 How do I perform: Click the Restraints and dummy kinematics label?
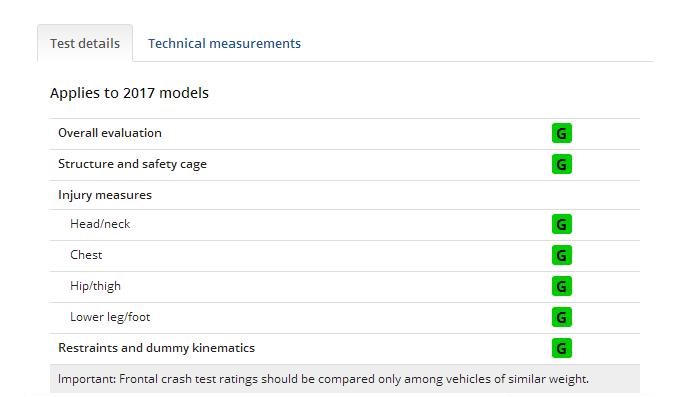click(x=156, y=348)
